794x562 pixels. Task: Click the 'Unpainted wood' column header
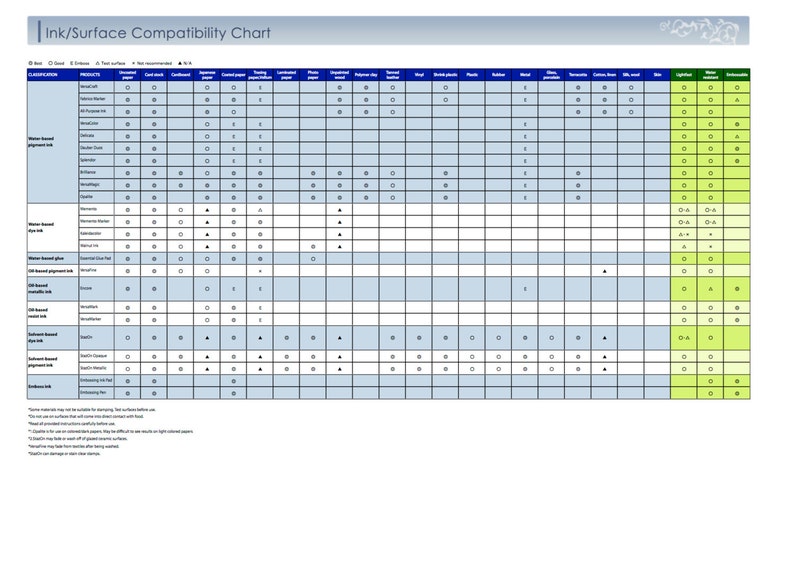340,75
